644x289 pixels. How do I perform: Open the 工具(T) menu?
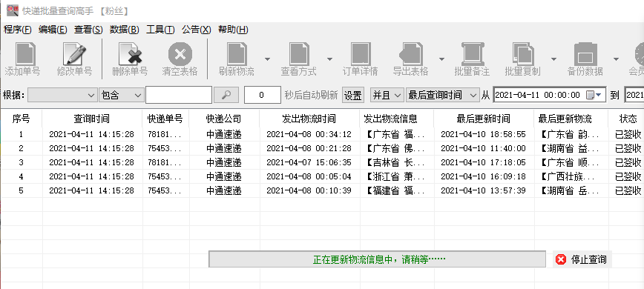click(160, 30)
